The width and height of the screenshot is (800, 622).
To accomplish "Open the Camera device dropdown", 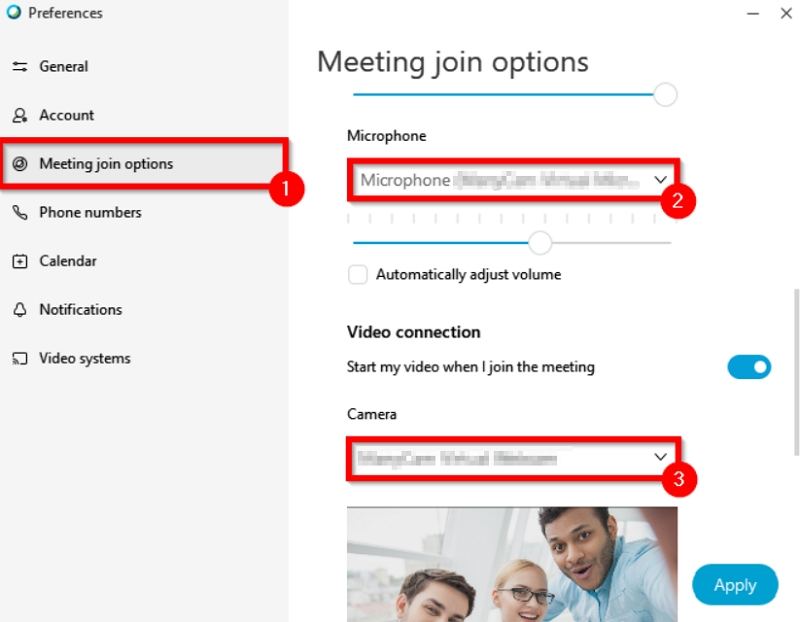I will (x=513, y=458).
